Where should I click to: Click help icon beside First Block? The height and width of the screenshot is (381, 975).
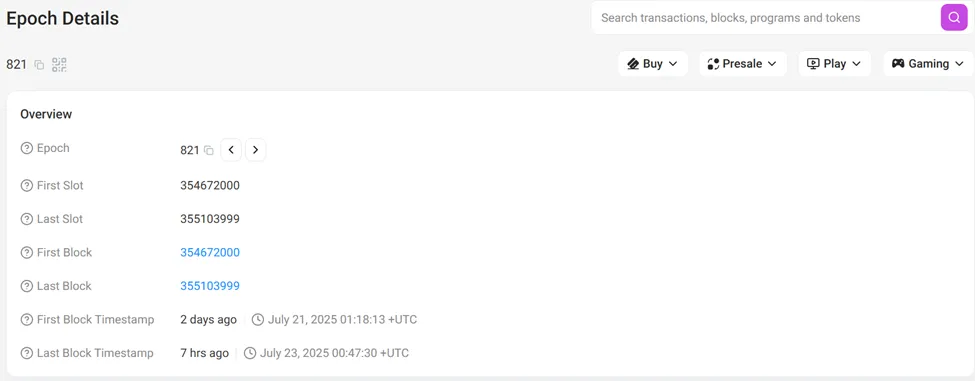(x=27, y=253)
